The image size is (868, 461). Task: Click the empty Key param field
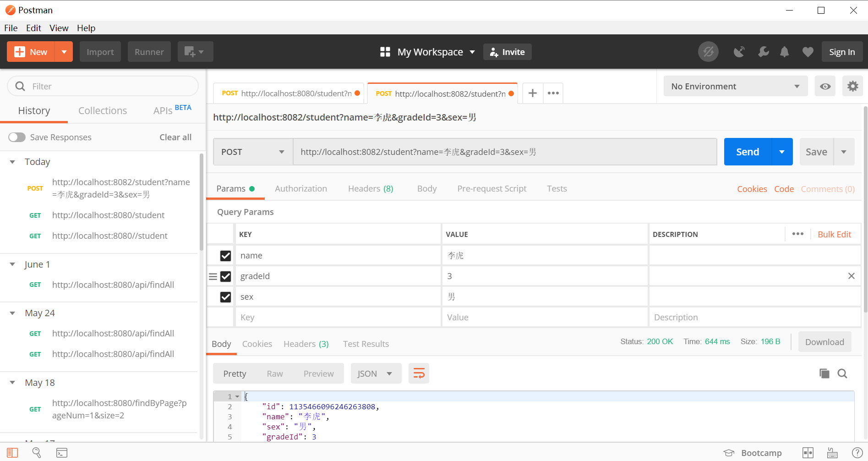click(338, 317)
